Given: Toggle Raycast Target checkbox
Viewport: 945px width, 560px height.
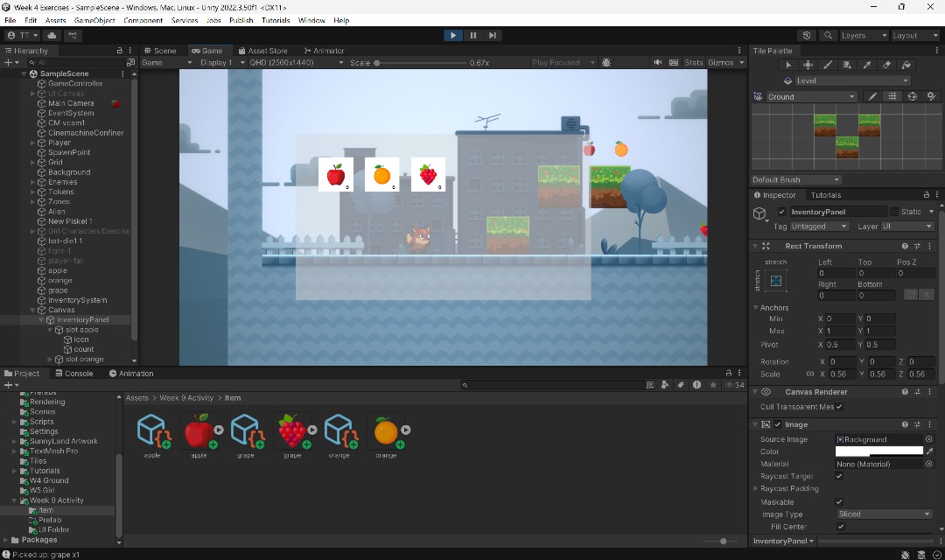Looking at the screenshot, I should click(x=839, y=476).
